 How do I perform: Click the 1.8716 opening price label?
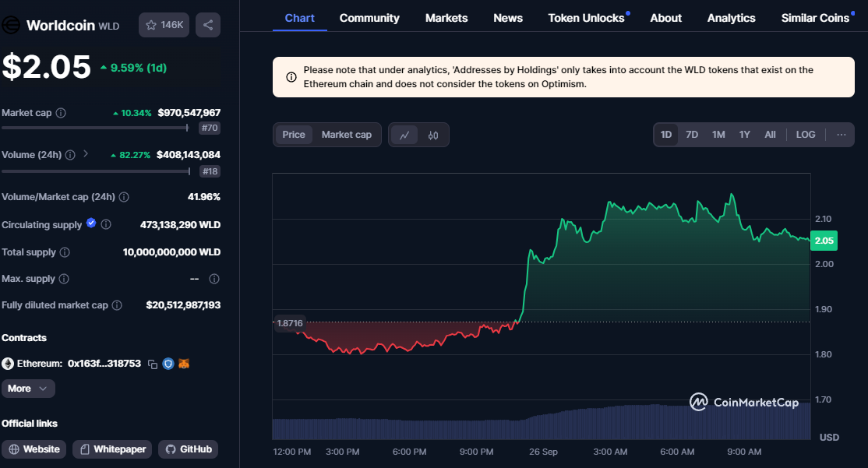pos(290,323)
